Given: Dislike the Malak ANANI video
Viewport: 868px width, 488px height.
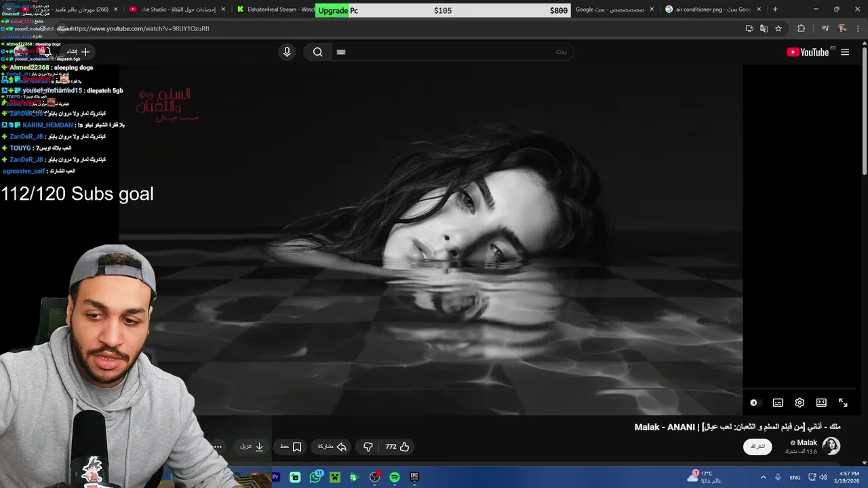Looking at the screenshot, I should point(368,447).
